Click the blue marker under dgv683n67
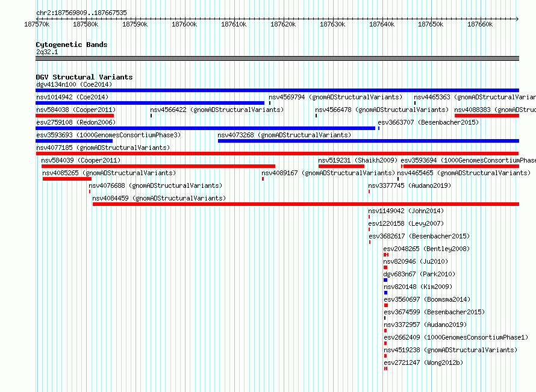Viewport: 536px width, 392px height. 385,280
